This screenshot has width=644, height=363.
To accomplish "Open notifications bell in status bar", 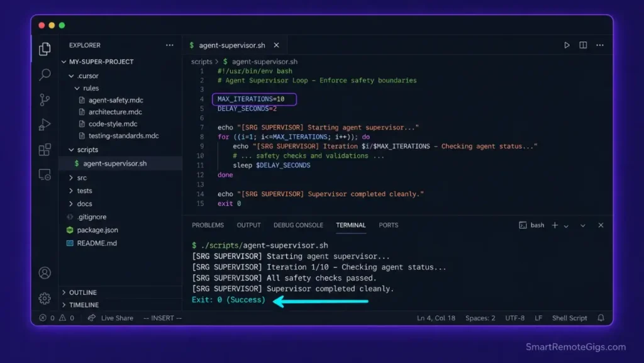I will pyautogui.click(x=601, y=318).
